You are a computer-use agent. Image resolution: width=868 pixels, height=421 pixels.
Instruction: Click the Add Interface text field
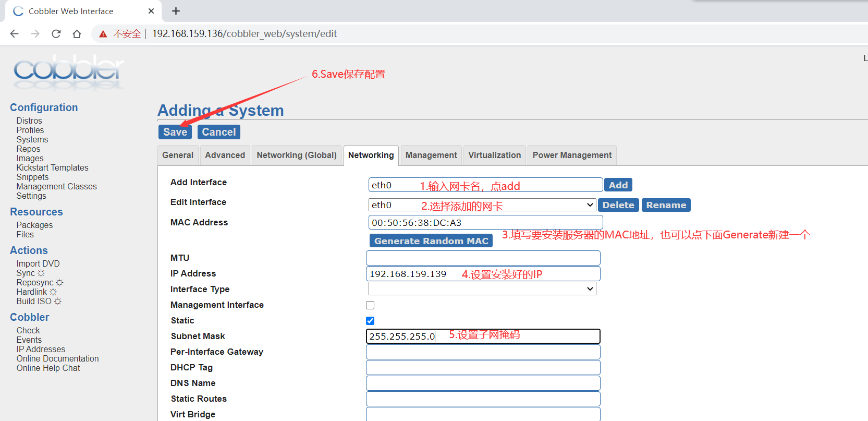(485, 185)
